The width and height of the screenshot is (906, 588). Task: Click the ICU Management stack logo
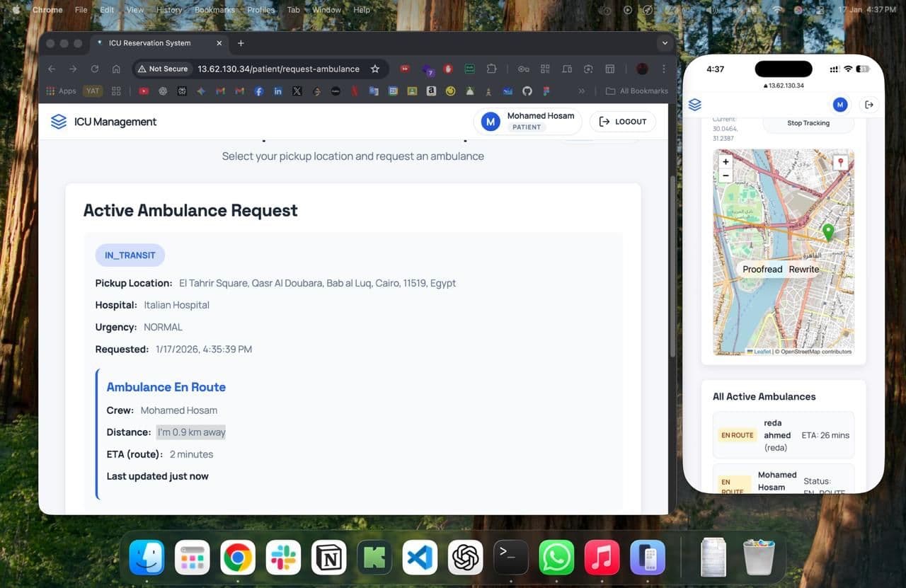[x=59, y=122]
